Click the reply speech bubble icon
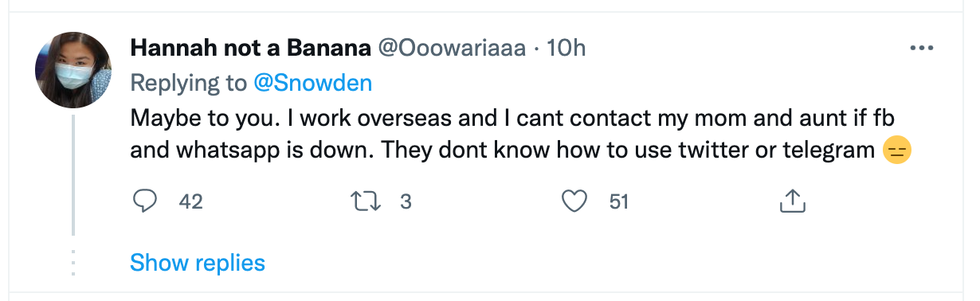Viewport: 980px width, 301px height. tap(144, 201)
